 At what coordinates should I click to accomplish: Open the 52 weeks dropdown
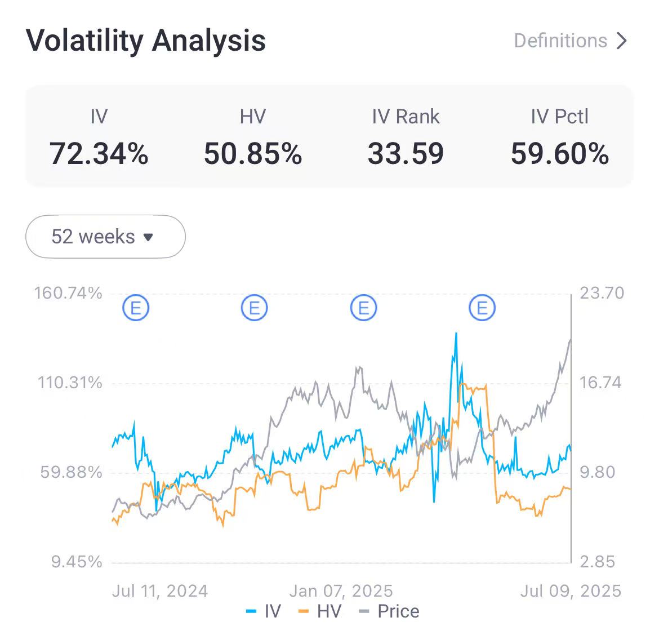click(105, 237)
